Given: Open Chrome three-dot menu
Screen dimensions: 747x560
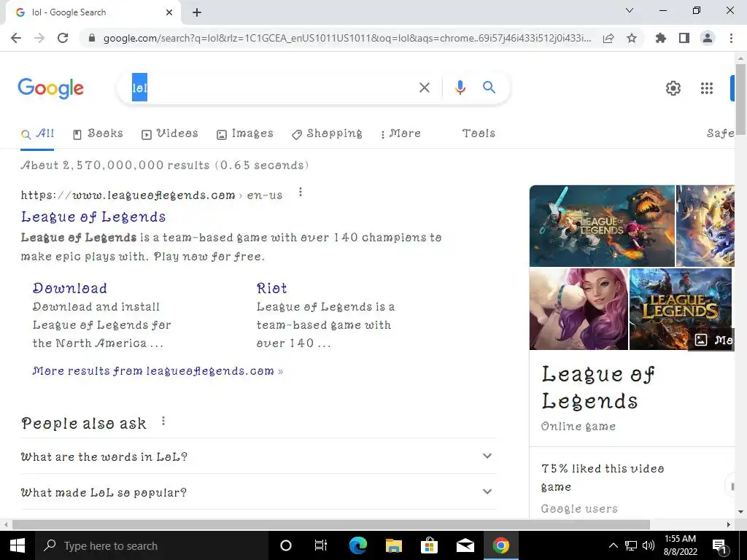Looking at the screenshot, I should tap(731, 38).
